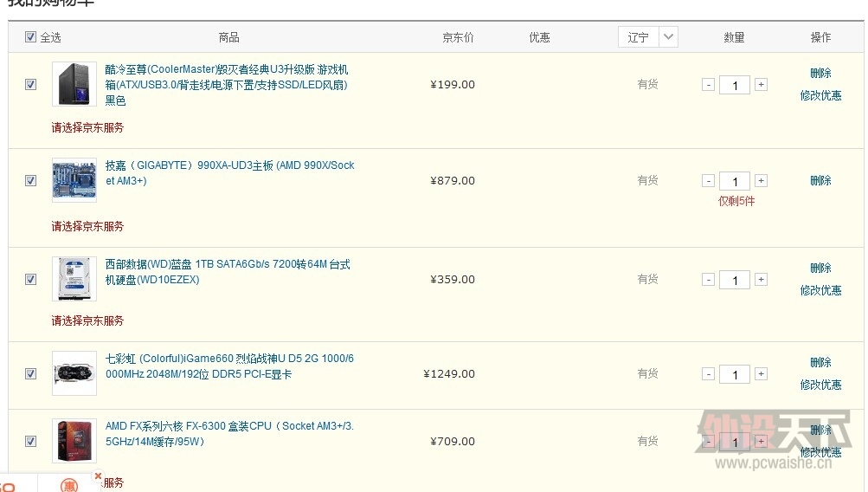
Task: Click 修改优惠 for the CoolerMaster case
Action: (x=820, y=95)
